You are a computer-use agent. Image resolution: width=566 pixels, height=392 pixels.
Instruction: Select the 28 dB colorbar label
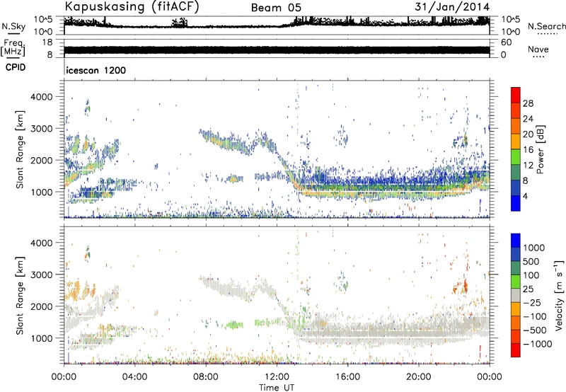528,103
